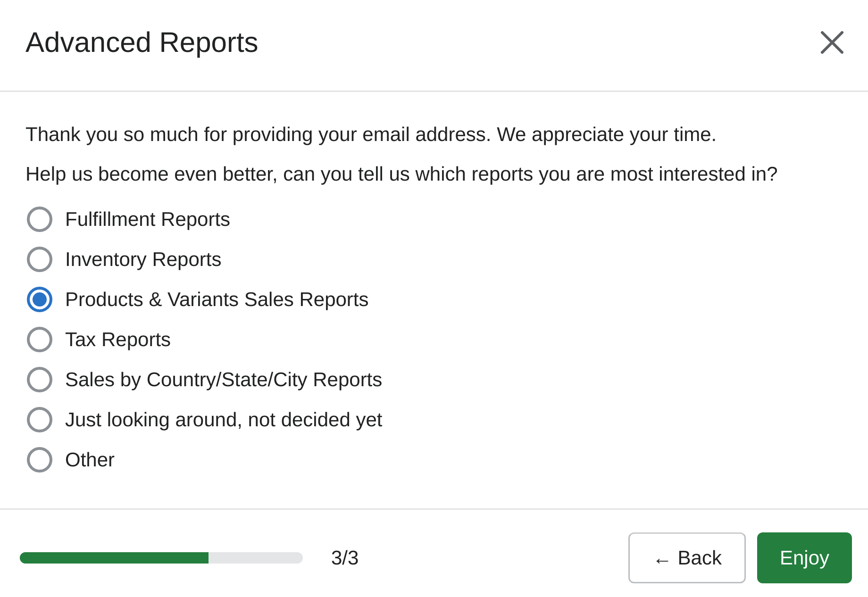The height and width of the screenshot is (597, 868).
Task: Select the Tax Reports option
Action: pyautogui.click(x=40, y=339)
